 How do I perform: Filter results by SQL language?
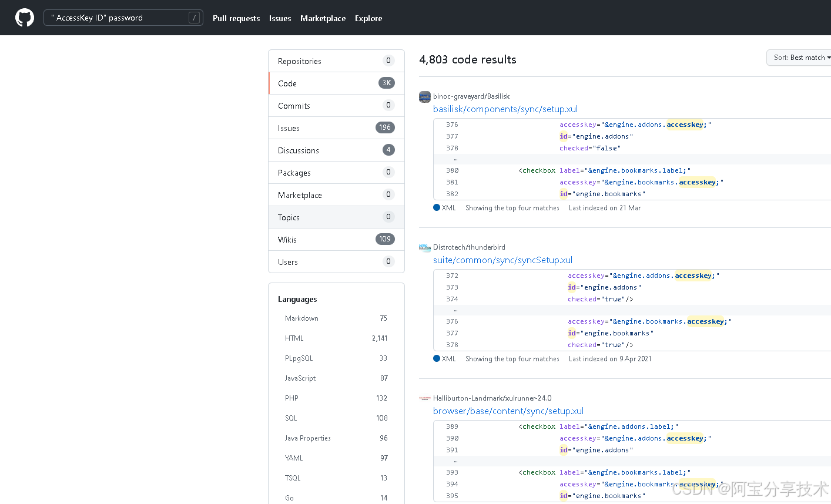(336, 418)
